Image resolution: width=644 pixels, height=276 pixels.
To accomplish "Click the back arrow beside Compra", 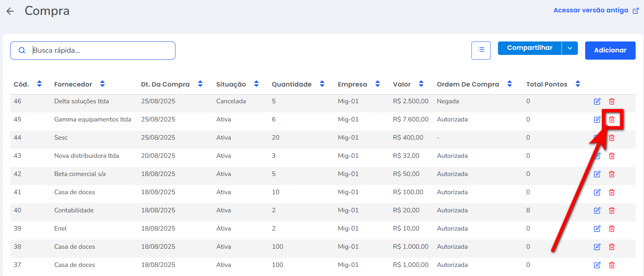I will (x=10, y=11).
